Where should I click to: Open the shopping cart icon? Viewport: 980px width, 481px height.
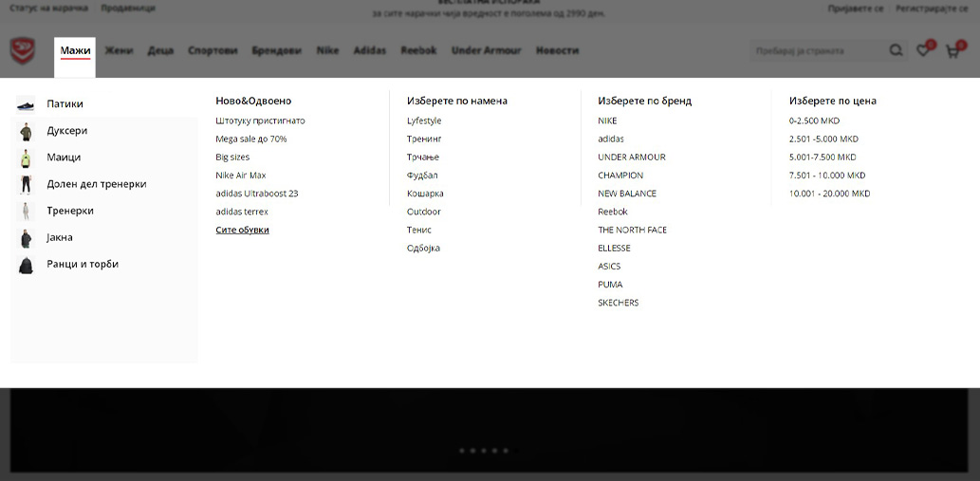click(952, 51)
